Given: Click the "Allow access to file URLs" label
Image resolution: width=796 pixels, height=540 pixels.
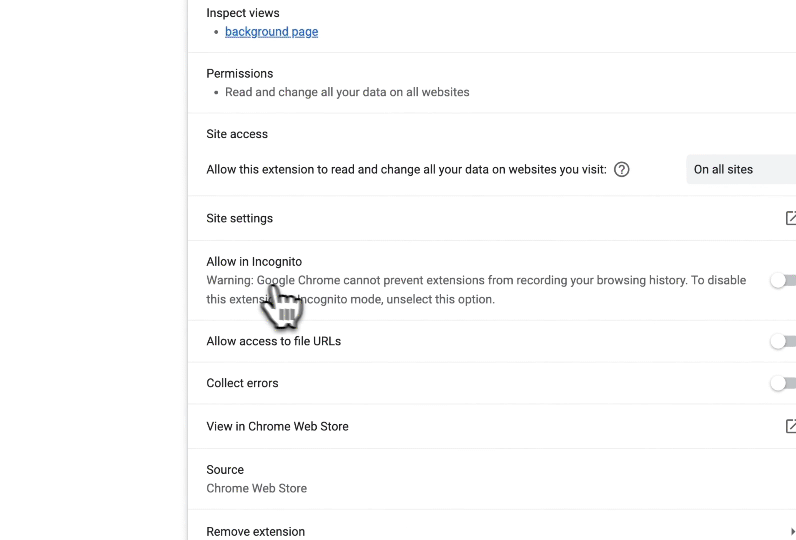Looking at the screenshot, I should (273, 342).
